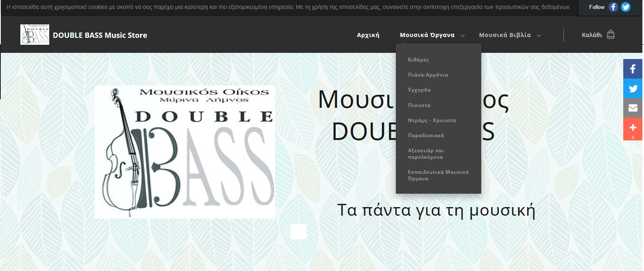Share via Twitter sidebar button
The width and height of the screenshot is (644, 271).
pyautogui.click(x=633, y=88)
